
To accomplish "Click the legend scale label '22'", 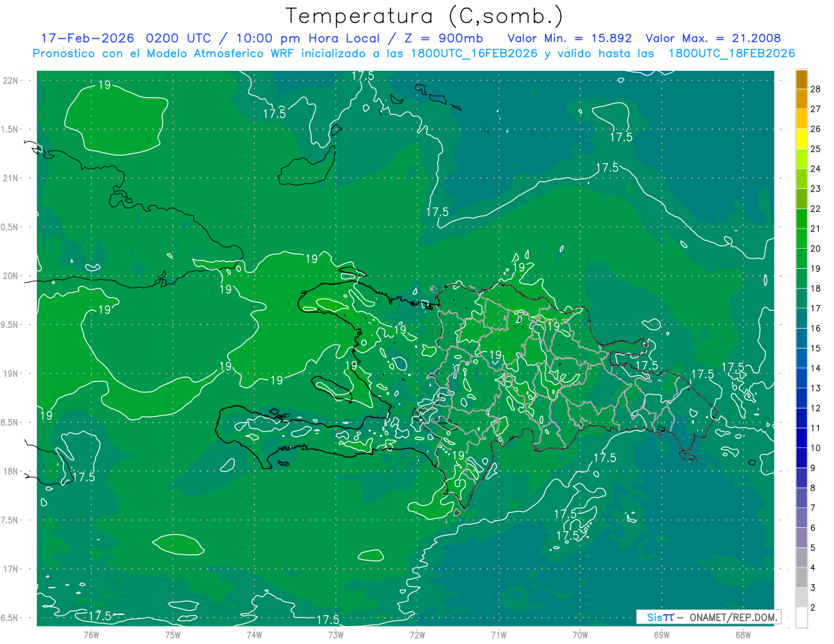I will pos(816,208).
